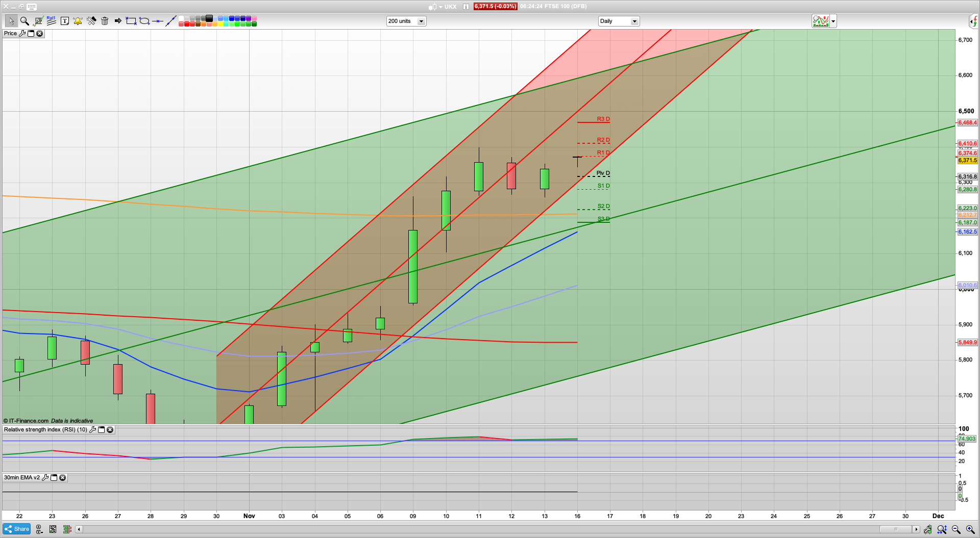Select the arrow drawing tool
The height and width of the screenshot is (538, 980).
click(x=117, y=21)
